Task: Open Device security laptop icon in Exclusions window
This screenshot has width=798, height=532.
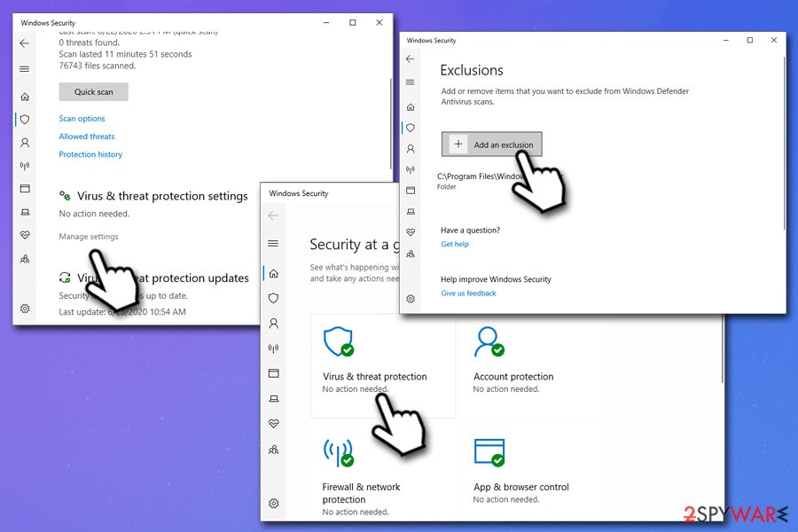Action: (411, 211)
